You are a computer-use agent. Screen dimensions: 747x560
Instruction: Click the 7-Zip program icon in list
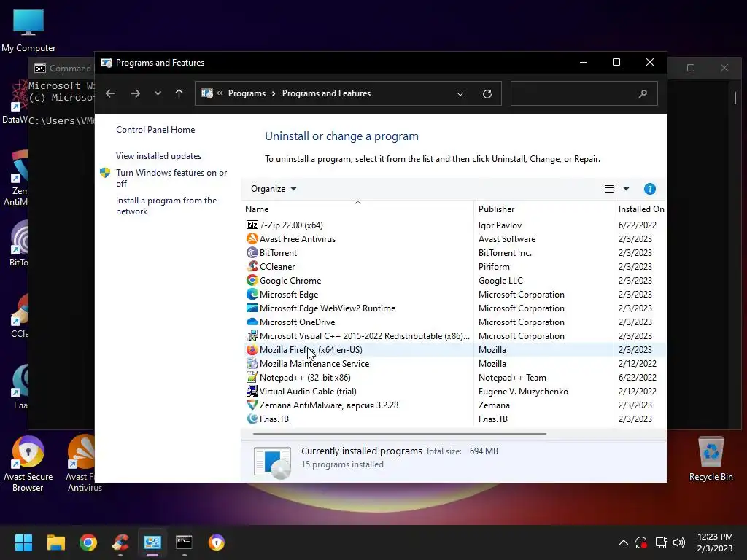pyautogui.click(x=252, y=225)
